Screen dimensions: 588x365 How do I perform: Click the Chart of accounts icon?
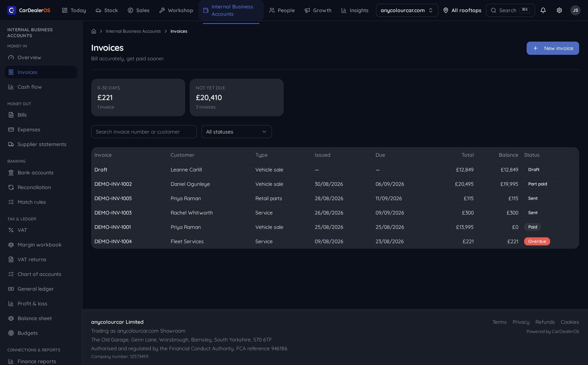tap(11, 274)
